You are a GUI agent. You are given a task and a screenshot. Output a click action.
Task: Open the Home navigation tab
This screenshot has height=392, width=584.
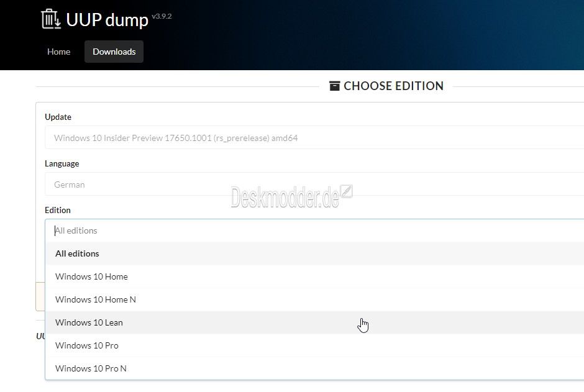click(x=59, y=52)
